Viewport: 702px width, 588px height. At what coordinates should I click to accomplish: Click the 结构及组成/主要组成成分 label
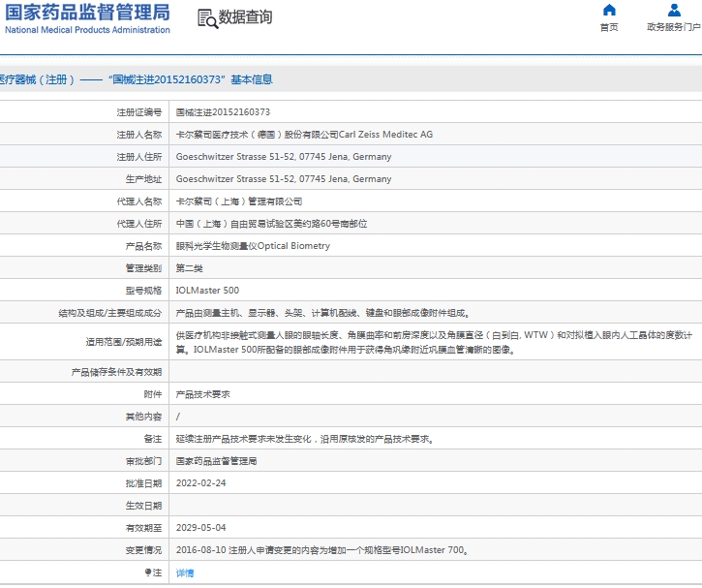pos(110,313)
